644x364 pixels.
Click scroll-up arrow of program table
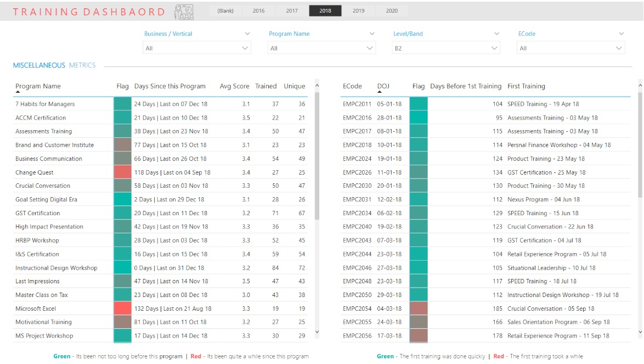point(317,86)
